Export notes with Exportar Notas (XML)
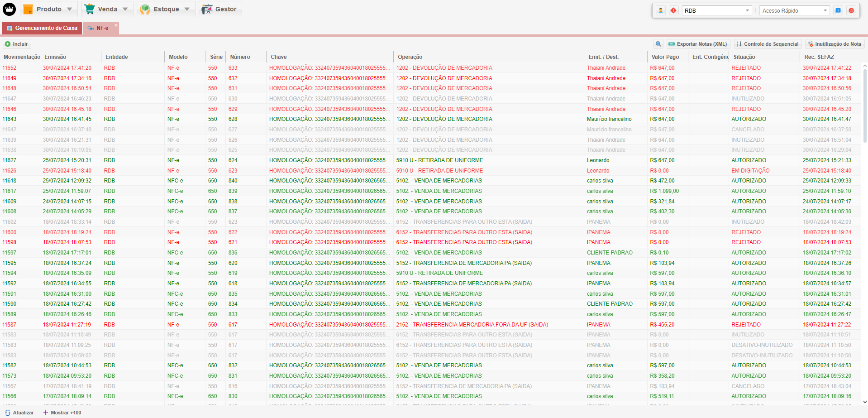Screen dimensions: 868x418 [698, 44]
